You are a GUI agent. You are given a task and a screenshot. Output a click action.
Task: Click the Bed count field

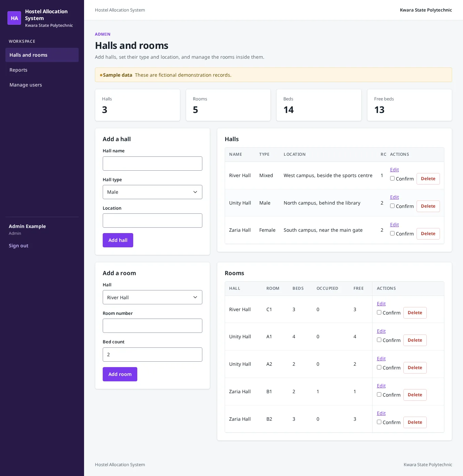coord(153,355)
